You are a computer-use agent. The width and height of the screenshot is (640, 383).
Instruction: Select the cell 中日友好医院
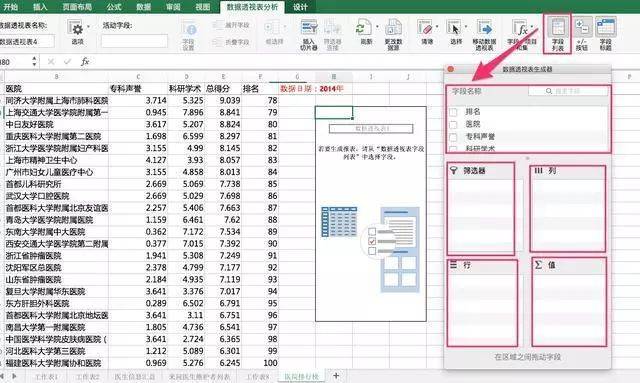(x=56, y=124)
